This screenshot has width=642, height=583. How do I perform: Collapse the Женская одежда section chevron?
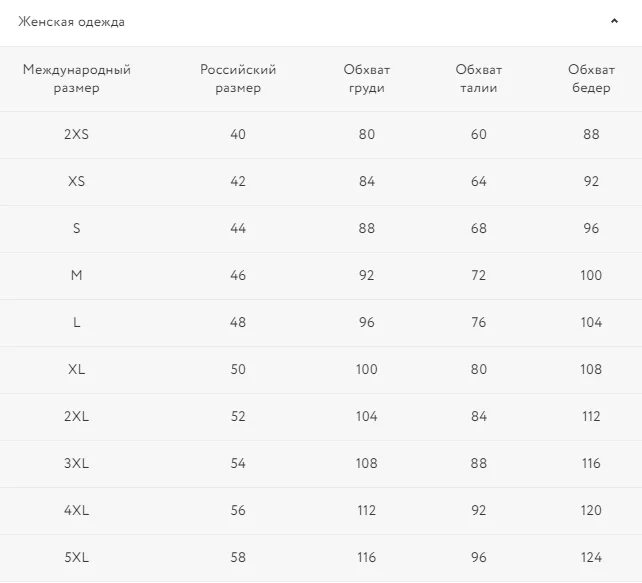[614, 21]
